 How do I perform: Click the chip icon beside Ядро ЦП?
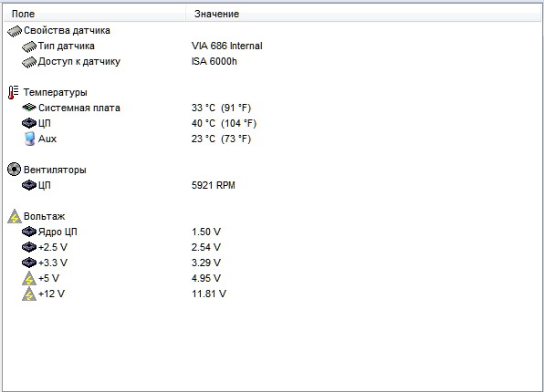pos(29,232)
